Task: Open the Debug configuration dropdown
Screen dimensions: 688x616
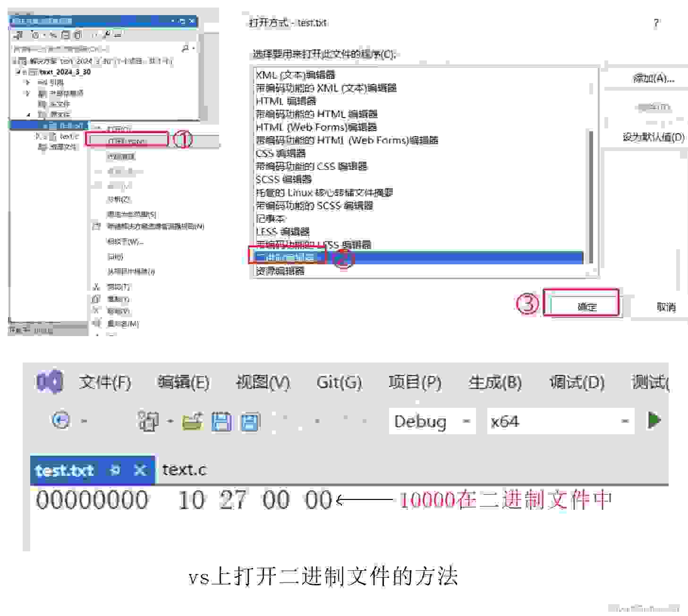Action: [x=432, y=421]
